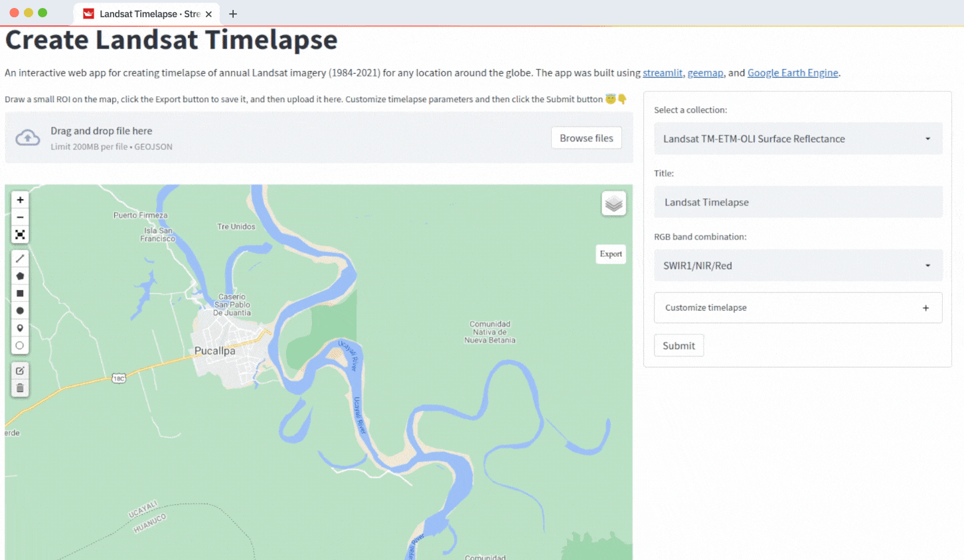The height and width of the screenshot is (560, 964).
Task: Open the RGB band combination dropdown
Action: pyautogui.click(x=797, y=265)
